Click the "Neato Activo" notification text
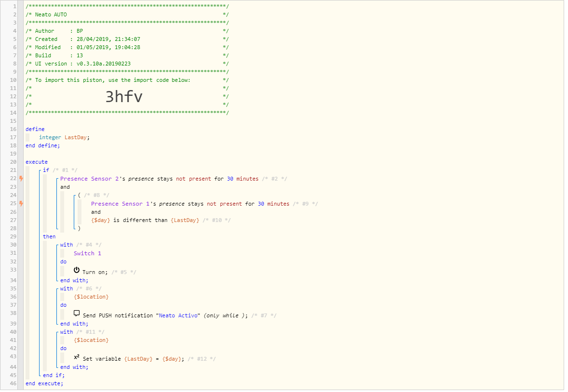The width and height of the screenshot is (568, 392). click(x=179, y=315)
